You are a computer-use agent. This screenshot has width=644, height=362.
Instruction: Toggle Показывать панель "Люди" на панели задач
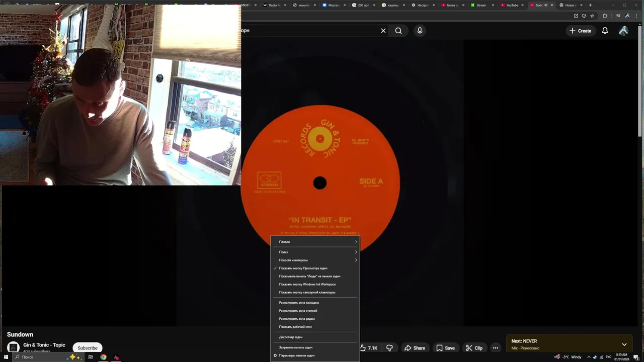coord(315,276)
